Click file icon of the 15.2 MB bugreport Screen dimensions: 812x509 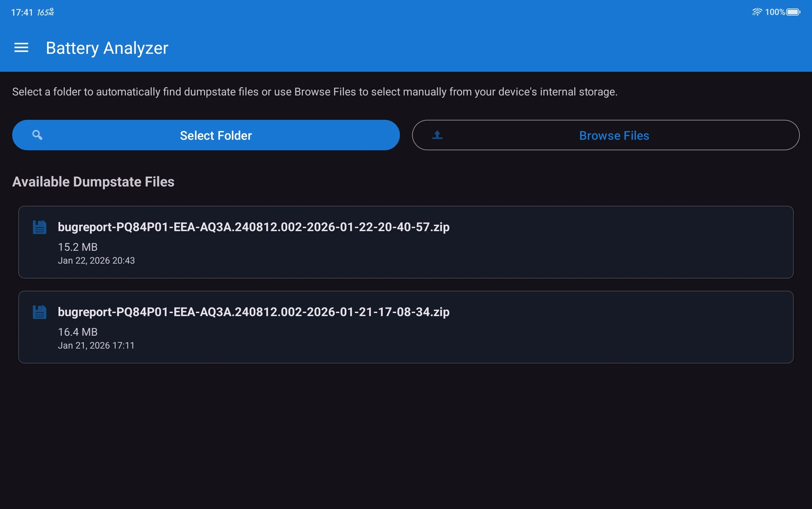tap(40, 227)
